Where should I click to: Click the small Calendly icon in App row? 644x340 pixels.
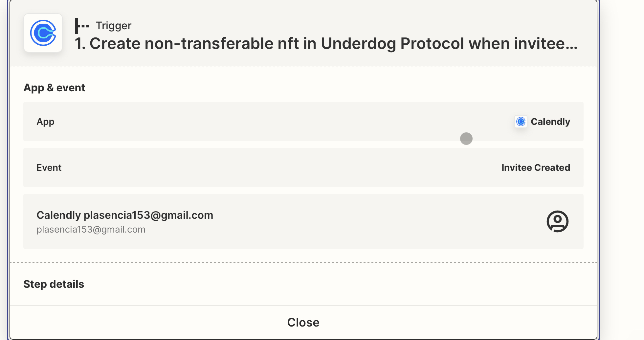coord(521,122)
